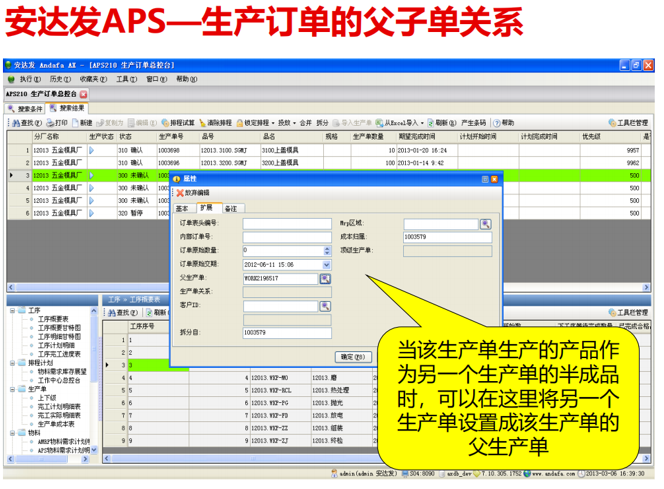Click the 编辑 toolbar button
Screen dimensions: 664x489
coord(142,123)
